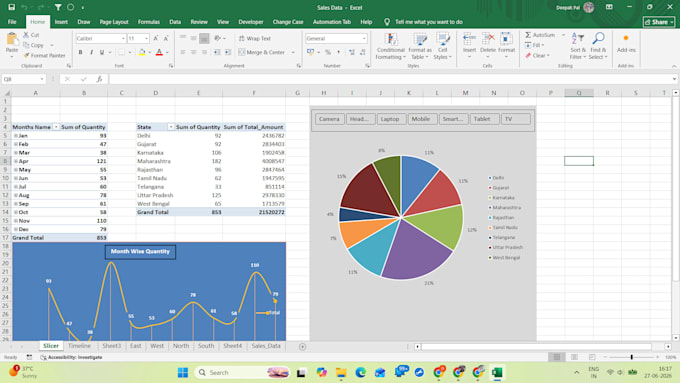
Task: Select Laptop in the slicer
Action: coord(390,119)
